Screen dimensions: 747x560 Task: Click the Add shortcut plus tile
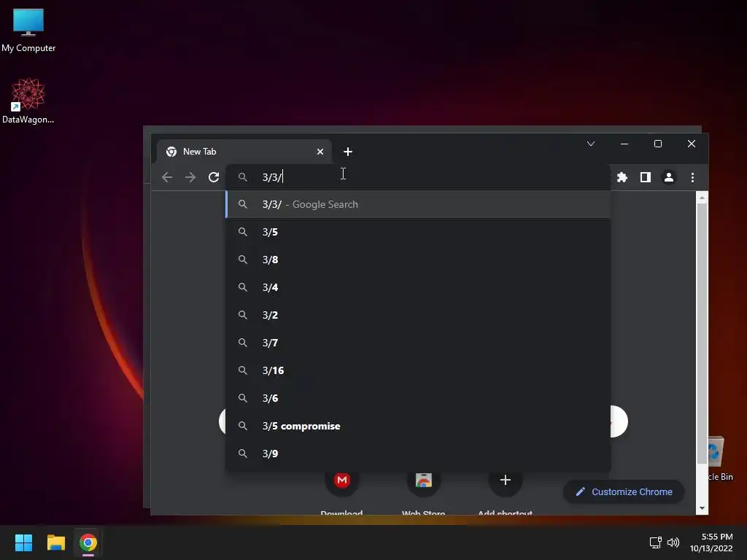click(x=506, y=491)
